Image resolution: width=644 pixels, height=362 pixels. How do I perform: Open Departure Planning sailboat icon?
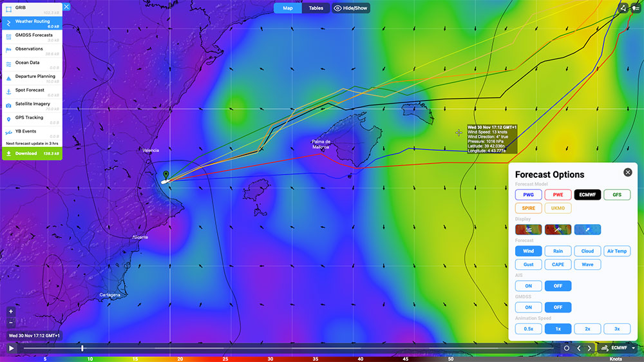(8, 77)
